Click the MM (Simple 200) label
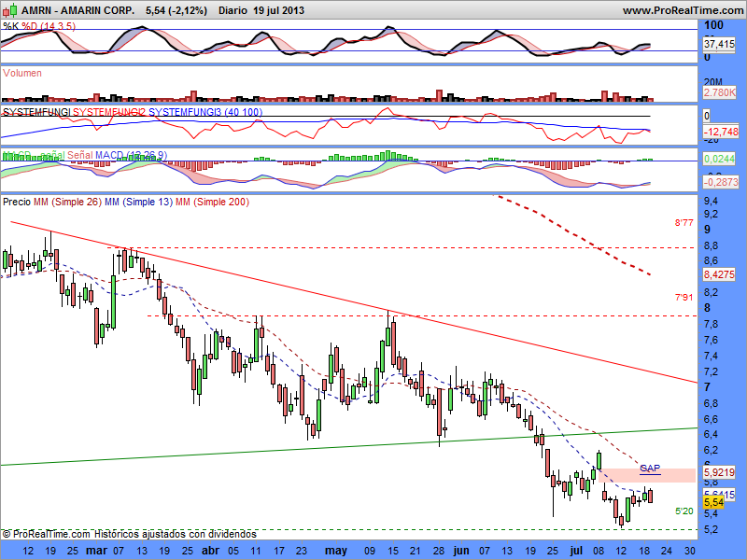 pyautogui.click(x=212, y=202)
